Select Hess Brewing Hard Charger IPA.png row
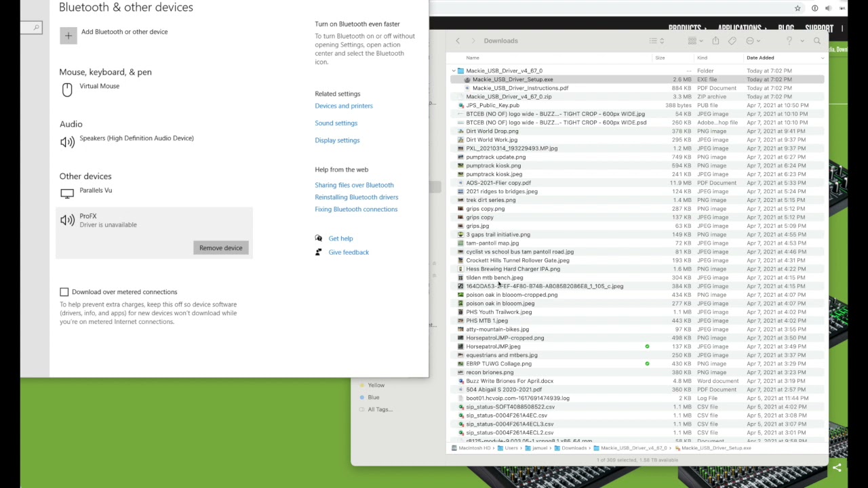 click(637, 269)
